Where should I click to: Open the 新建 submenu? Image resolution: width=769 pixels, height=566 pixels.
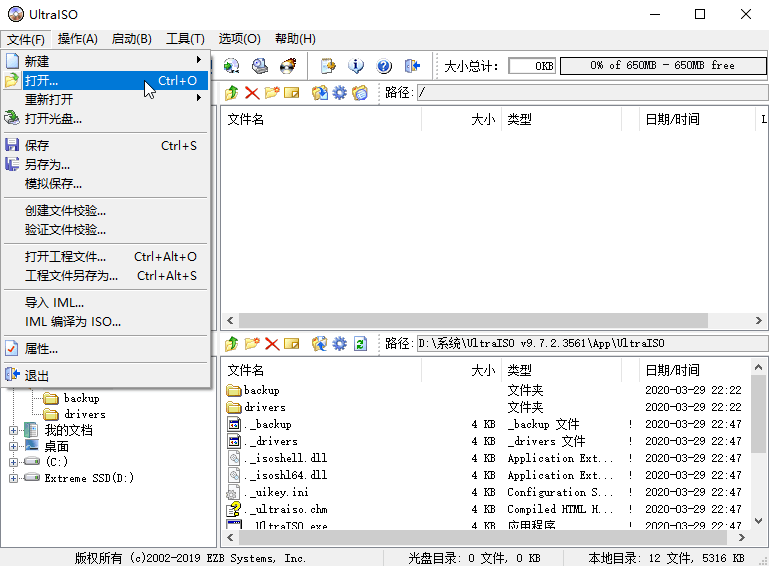[106, 61]
